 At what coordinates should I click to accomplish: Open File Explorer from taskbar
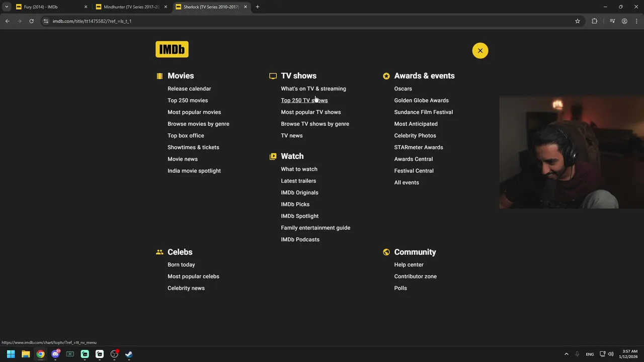(26, 354)
